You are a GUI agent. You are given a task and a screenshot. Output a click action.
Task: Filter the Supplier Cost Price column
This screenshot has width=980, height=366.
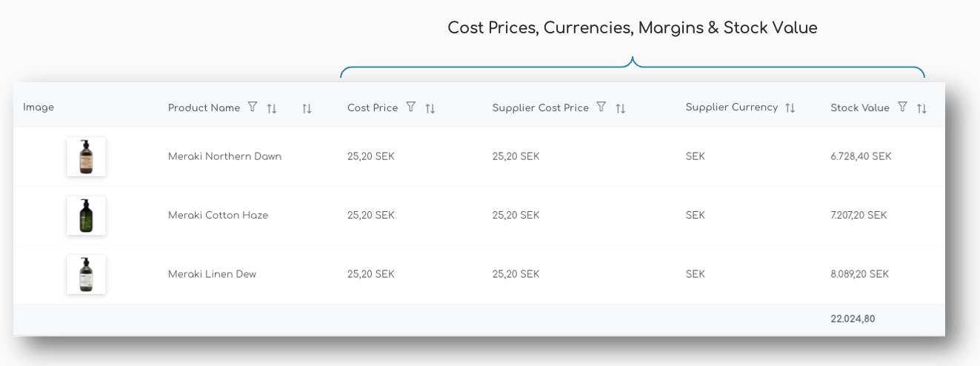pos(601,107)
